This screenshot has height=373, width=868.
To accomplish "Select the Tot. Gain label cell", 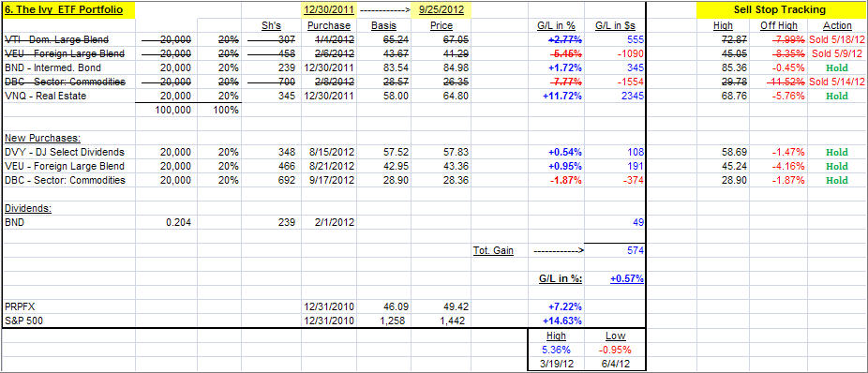I will pos(493,250).
